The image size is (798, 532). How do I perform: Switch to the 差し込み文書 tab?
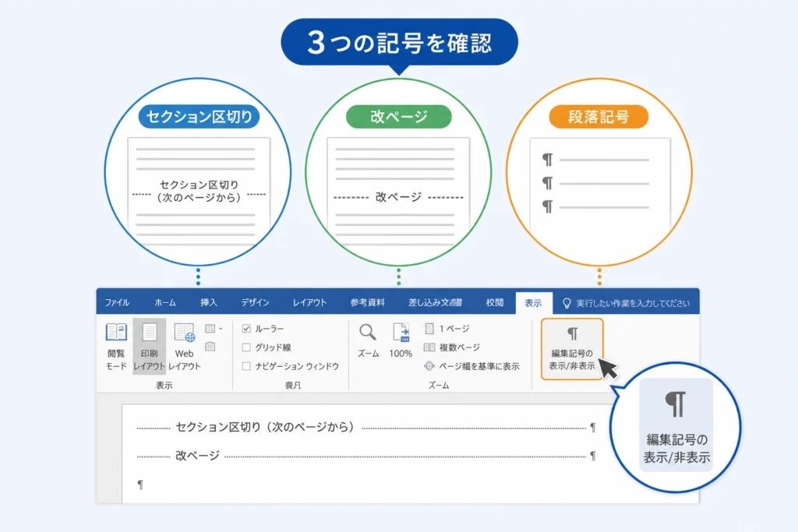click(435, 303)
